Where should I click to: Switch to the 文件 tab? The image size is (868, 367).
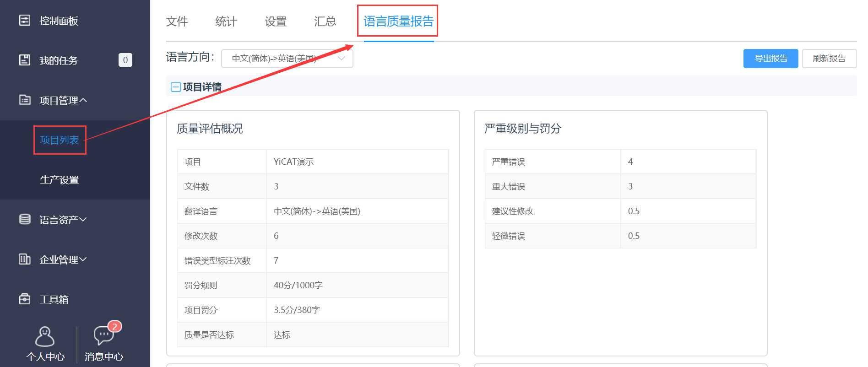coord(177,22)
